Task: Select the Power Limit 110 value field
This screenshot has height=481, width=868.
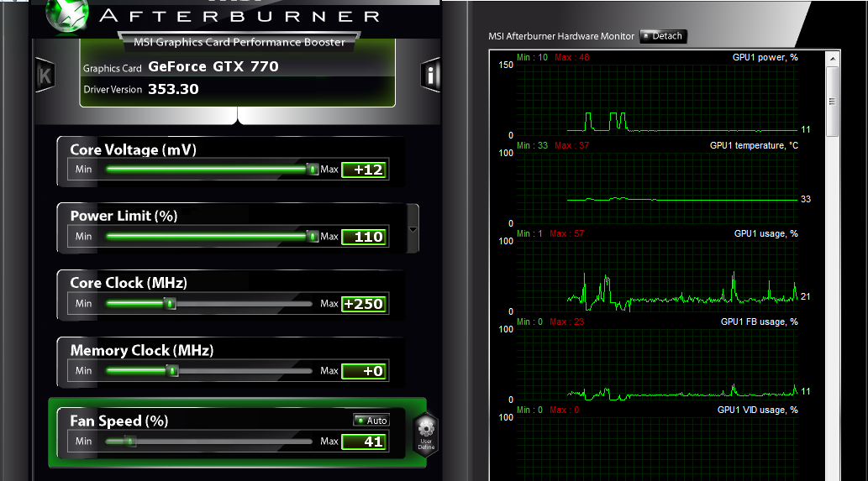Action: (364, 238)
